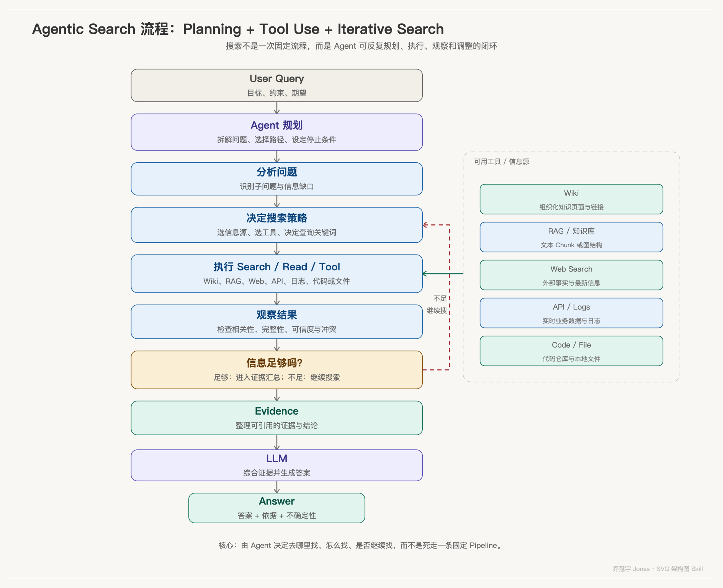Click text Wiki、RAG、Web、API、日志、代码或文件
723x588 pixels.
[276, 281]
